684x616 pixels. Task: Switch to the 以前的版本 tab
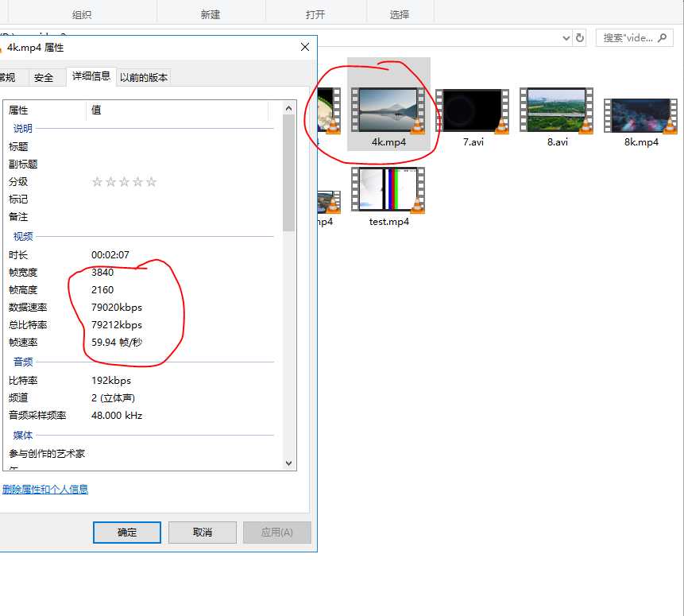click(144, 78)
